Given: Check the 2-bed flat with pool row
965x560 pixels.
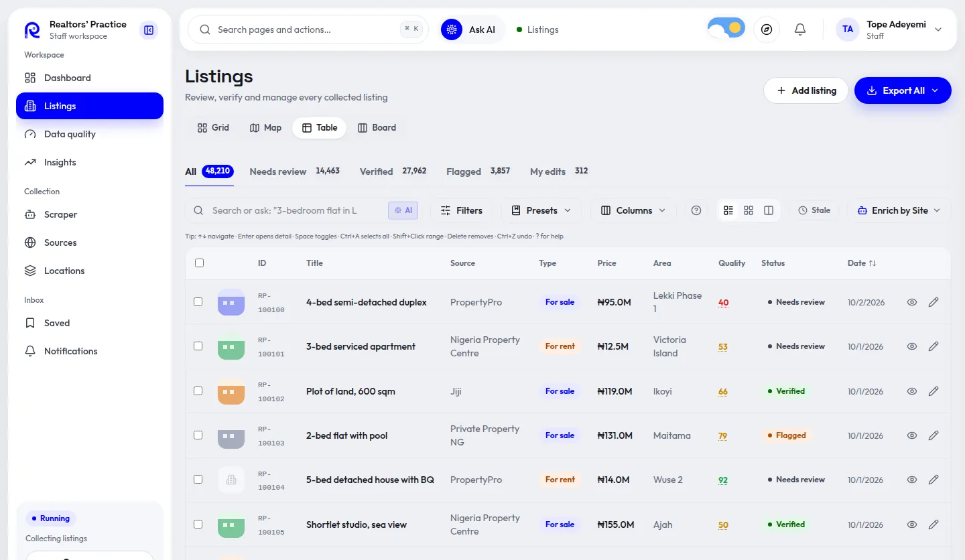Looking at the screenshot, I should point(198,435).
